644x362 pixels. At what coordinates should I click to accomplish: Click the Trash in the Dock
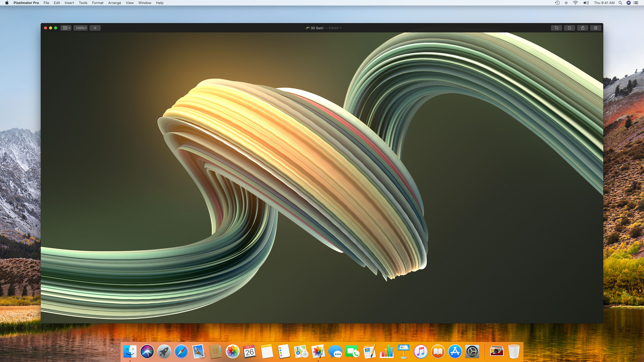click(x=514, y=351)
